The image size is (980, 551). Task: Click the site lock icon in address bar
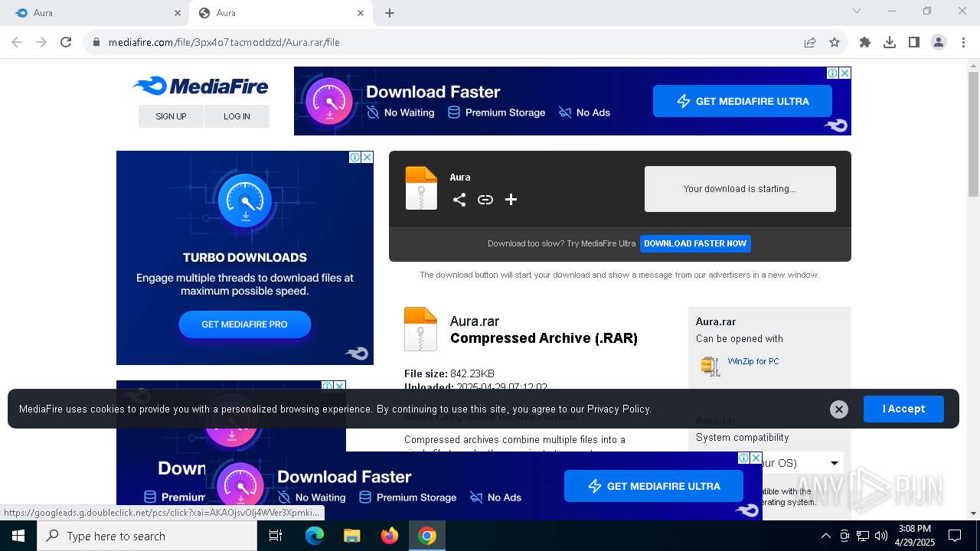(x=96, y=42)
